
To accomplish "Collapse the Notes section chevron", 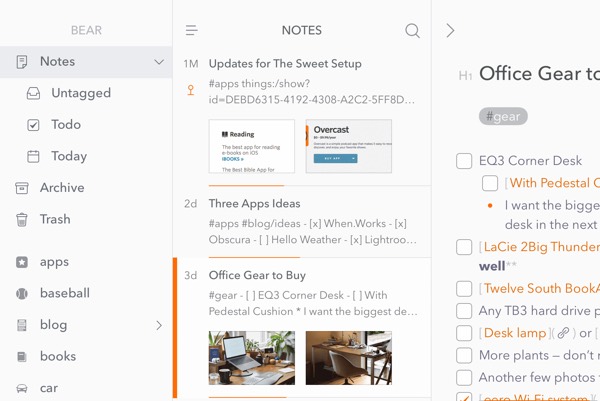I will point(159,62).
